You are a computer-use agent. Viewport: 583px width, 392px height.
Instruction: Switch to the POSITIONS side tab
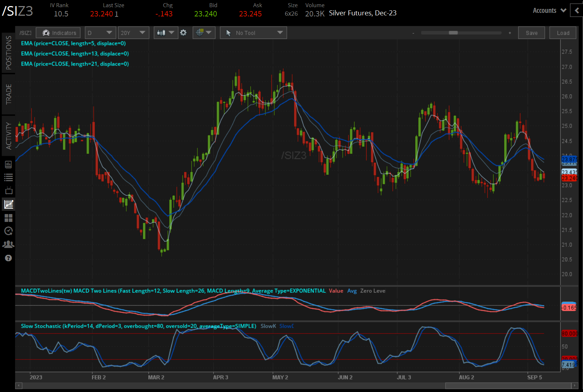9,53
